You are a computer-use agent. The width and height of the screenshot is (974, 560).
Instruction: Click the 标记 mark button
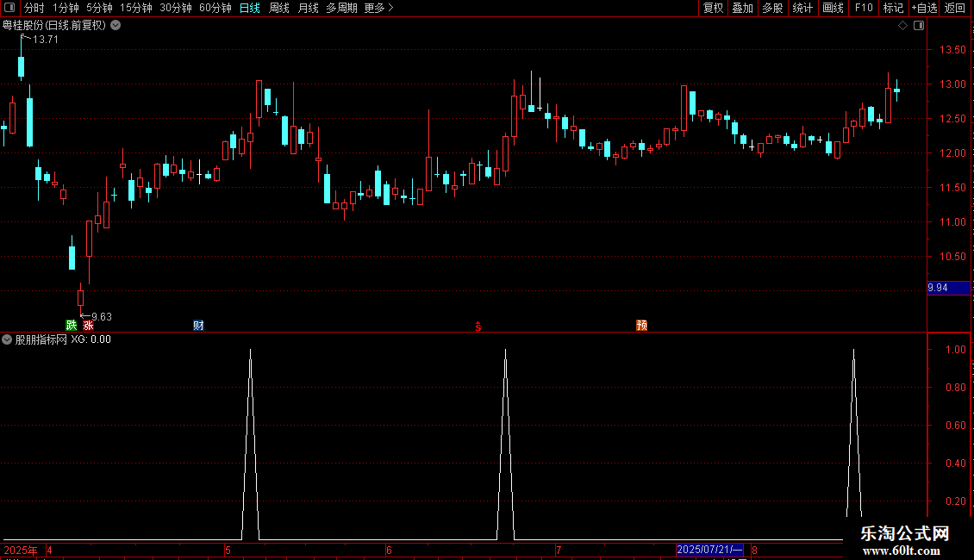pos(893,8)
